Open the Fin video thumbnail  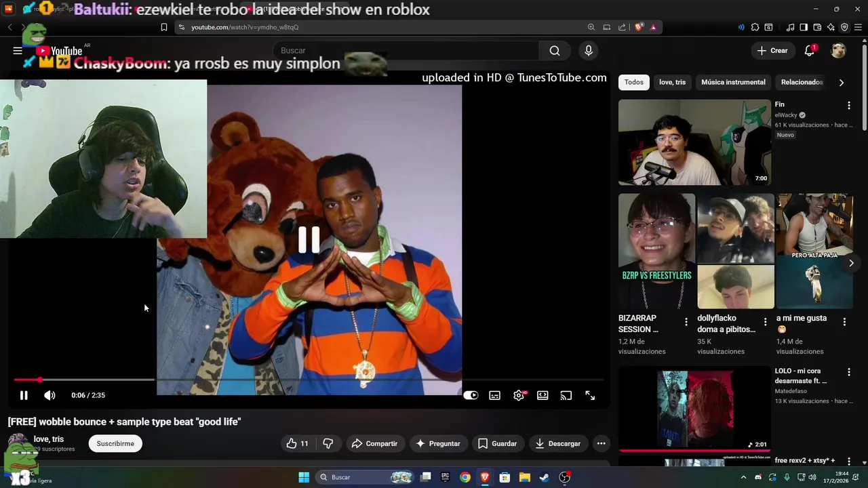pos(694,142)
